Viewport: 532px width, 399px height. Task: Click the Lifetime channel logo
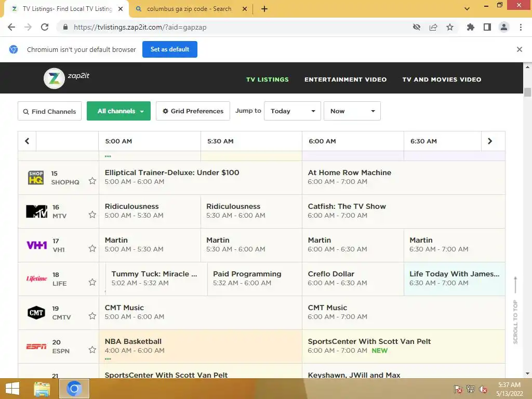[x=37, y=278]
